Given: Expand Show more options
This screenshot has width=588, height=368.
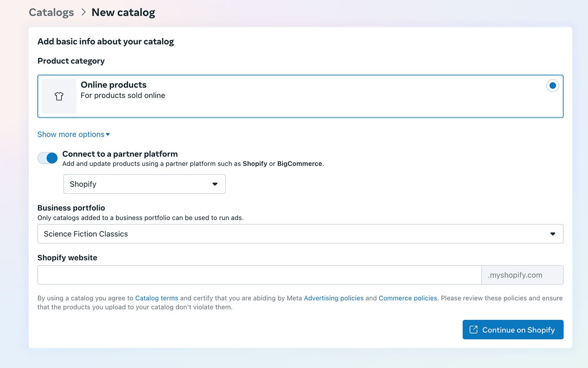Looking at the screenshot, I should click(x=71, y=134).
